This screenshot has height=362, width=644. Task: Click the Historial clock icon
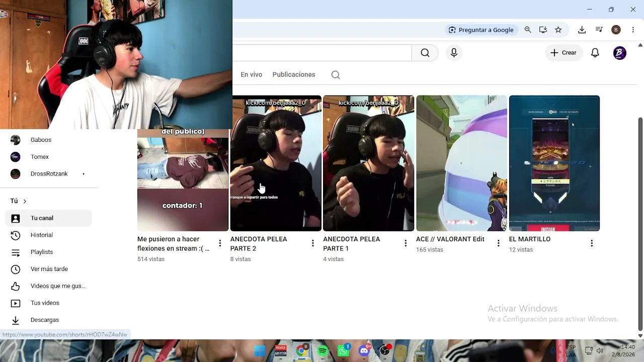point(16,235)
